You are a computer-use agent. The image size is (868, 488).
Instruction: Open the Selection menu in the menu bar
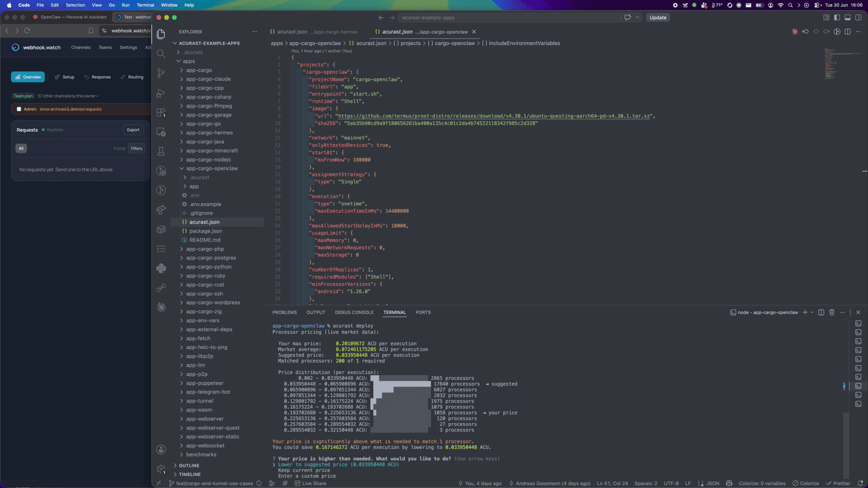tap(75, 5)
